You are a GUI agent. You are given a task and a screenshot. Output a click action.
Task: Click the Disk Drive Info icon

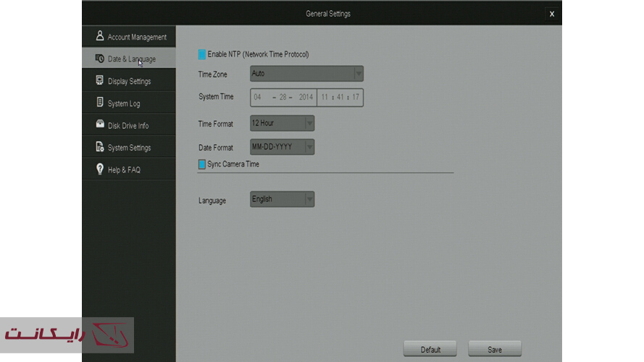[100, 125]
